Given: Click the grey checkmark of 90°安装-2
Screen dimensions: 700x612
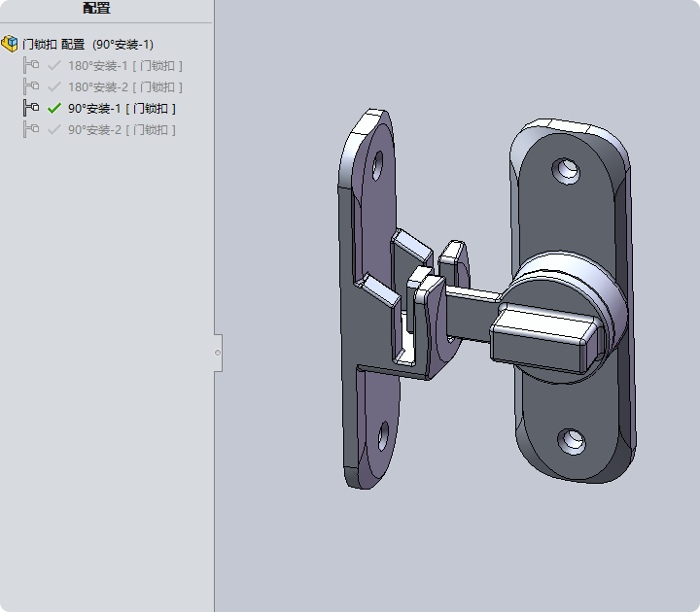Looking at the screenshot, I should click(x=54, y=130).
